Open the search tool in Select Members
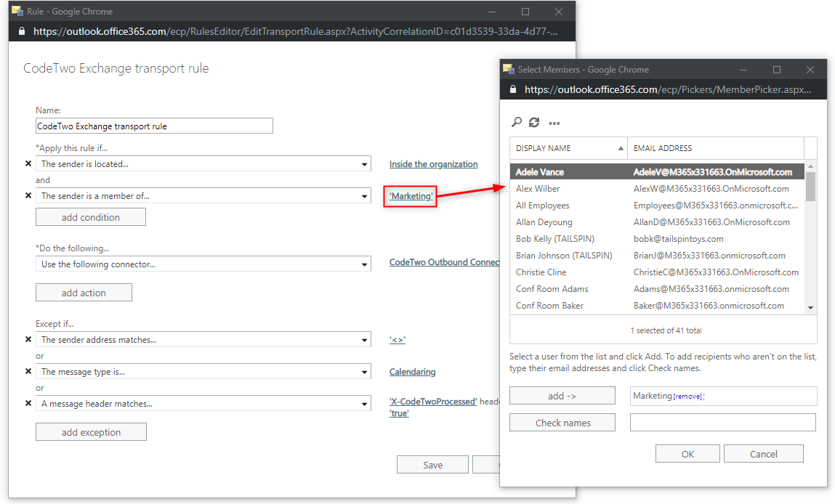The image size is (835, 504). tap(516, 122)
